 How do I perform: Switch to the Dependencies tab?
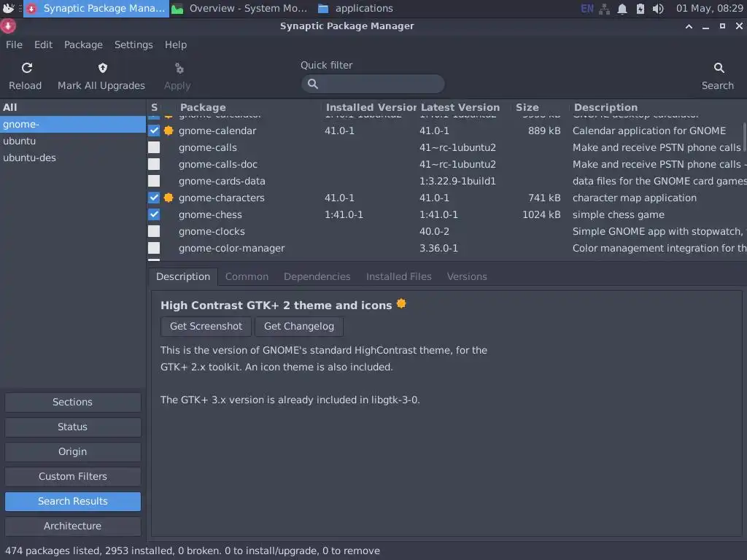tap(317, 276)
